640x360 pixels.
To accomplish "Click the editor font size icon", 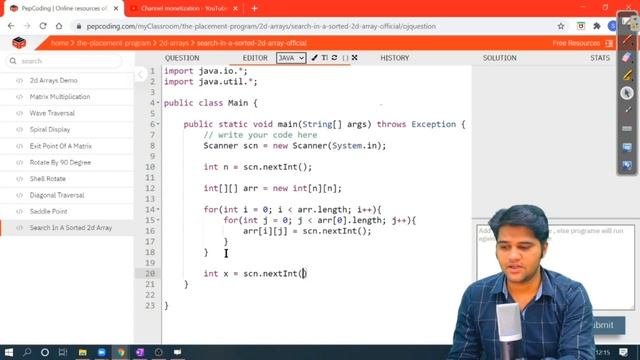I will pos(324,58).
